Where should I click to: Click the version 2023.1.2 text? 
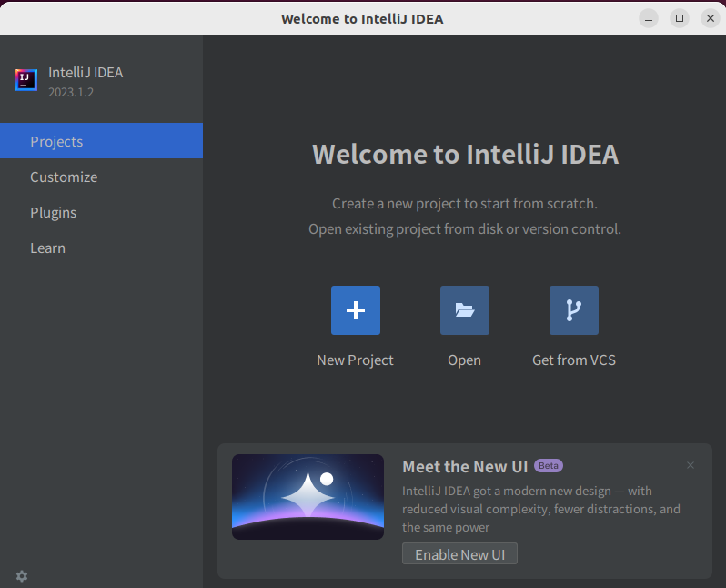71,92
